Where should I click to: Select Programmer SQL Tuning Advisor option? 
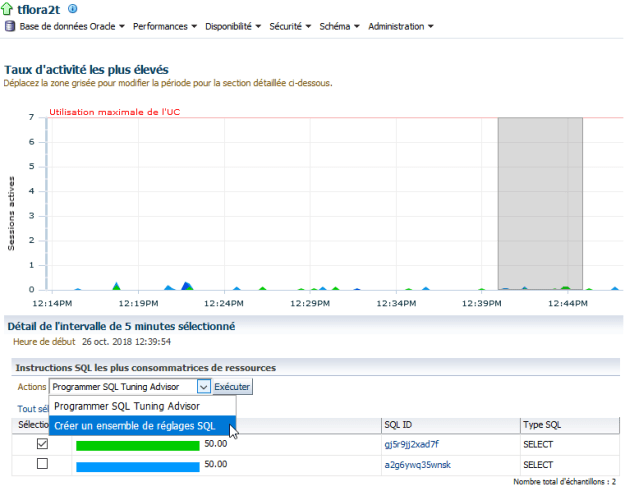coord(126,406)
